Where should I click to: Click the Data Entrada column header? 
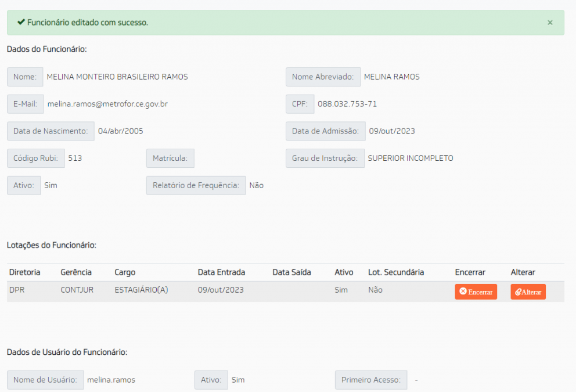(x=221, y=272)
